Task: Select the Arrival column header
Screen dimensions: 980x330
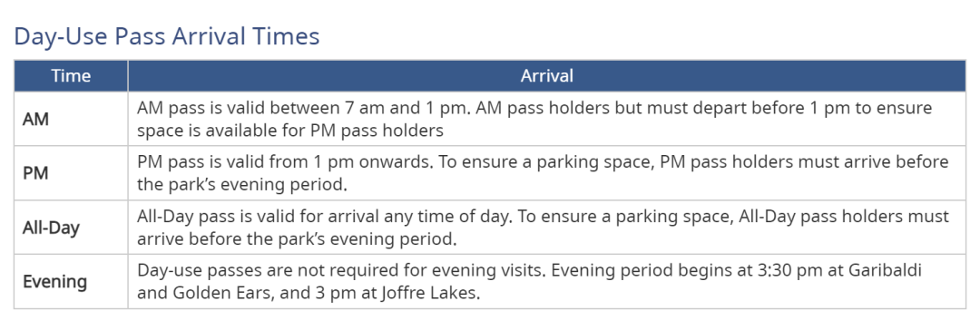Action: 547,76
